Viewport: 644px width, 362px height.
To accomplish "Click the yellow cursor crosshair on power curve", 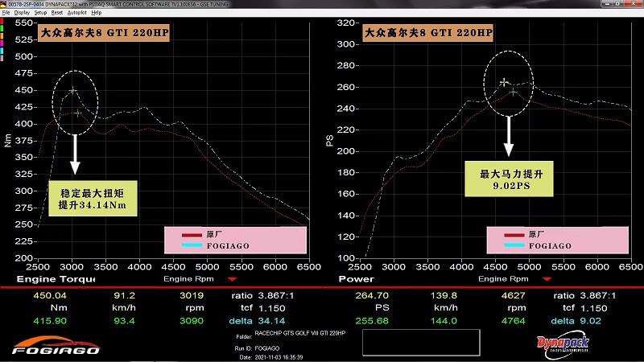I will 504,83.
